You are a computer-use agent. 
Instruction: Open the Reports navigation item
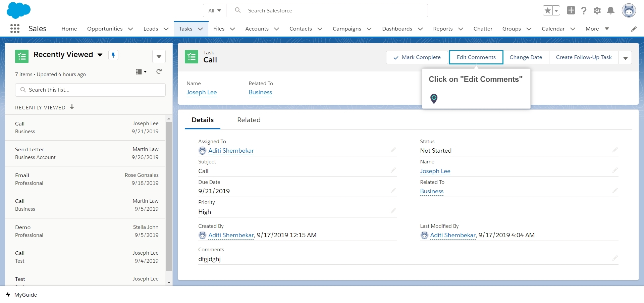(443, 29)
